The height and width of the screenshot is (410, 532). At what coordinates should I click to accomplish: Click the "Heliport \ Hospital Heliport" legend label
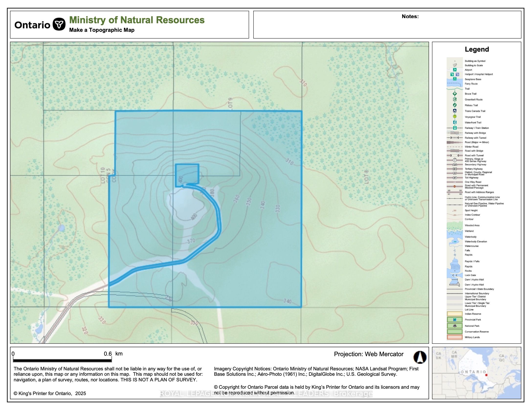(479, 74)
